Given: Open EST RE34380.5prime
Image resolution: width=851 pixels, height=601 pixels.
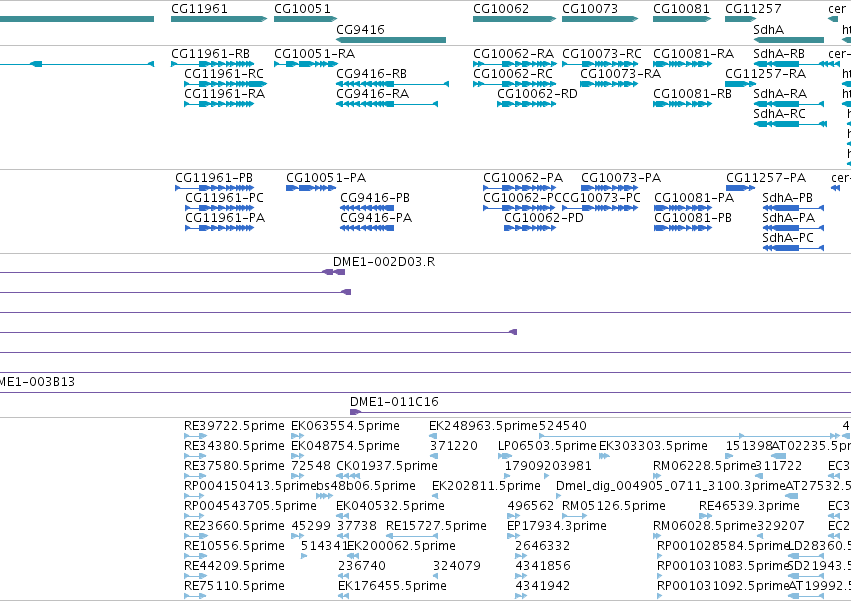Looking at the screenshot, I should click(234, 446).
